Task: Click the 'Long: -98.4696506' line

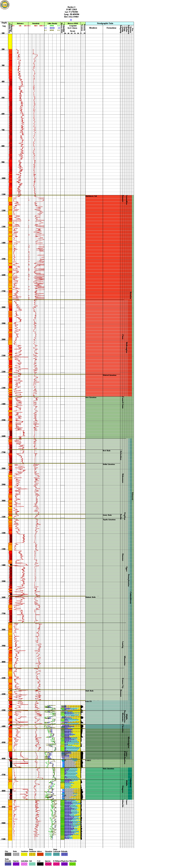Action: click(x=71, y=14)
